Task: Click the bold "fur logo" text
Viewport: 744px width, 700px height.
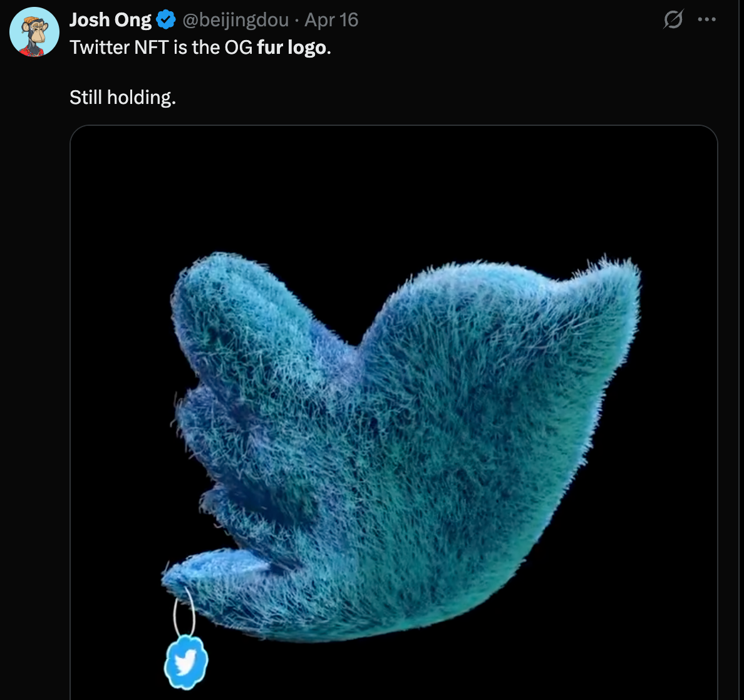Action: (x=291, y=48)
